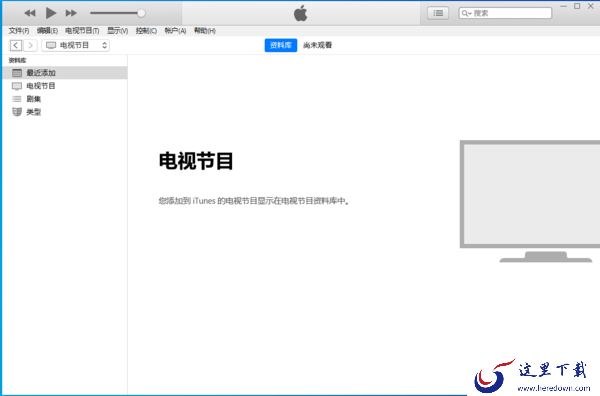600x396 pixels.
Task: Close the iTunes window
Action: 590,6
